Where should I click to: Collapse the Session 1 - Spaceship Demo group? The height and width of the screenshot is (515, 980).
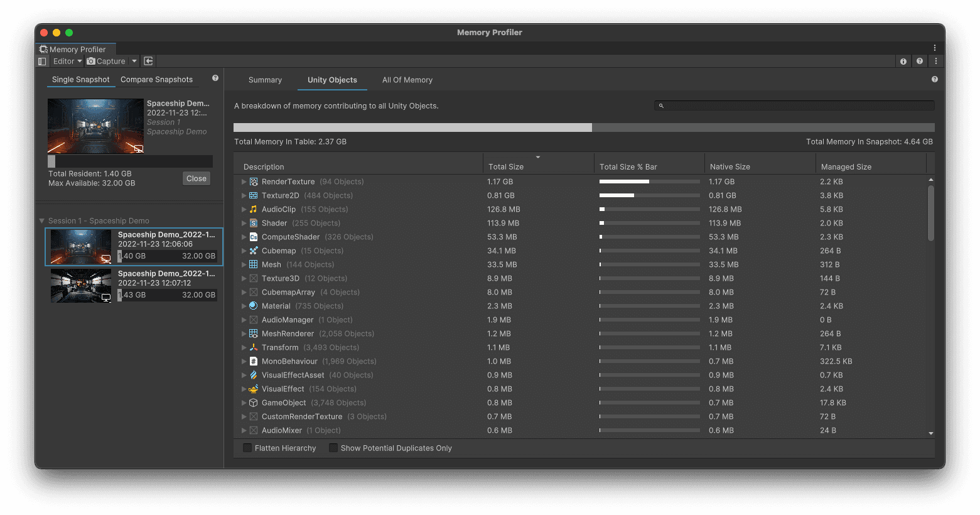point(41,221)
